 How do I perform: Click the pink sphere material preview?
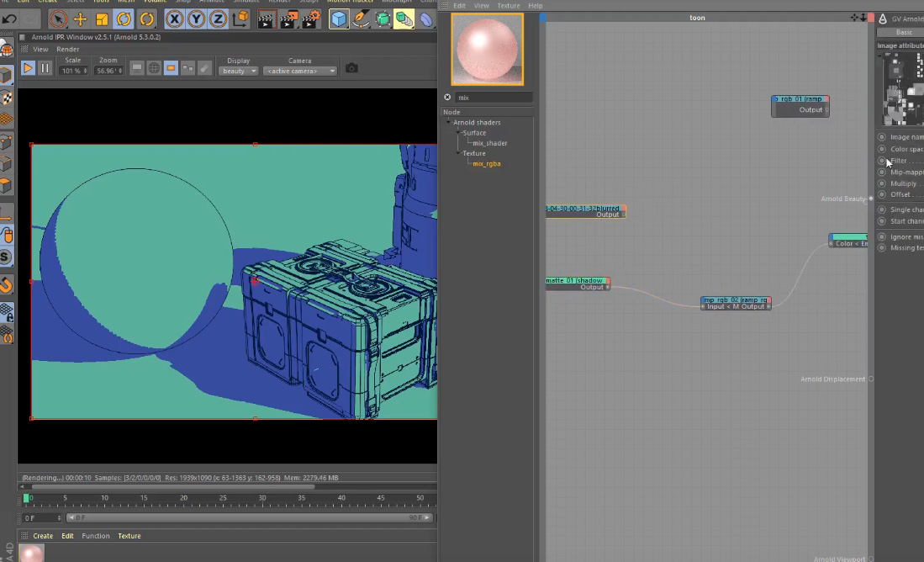[487, 49]
